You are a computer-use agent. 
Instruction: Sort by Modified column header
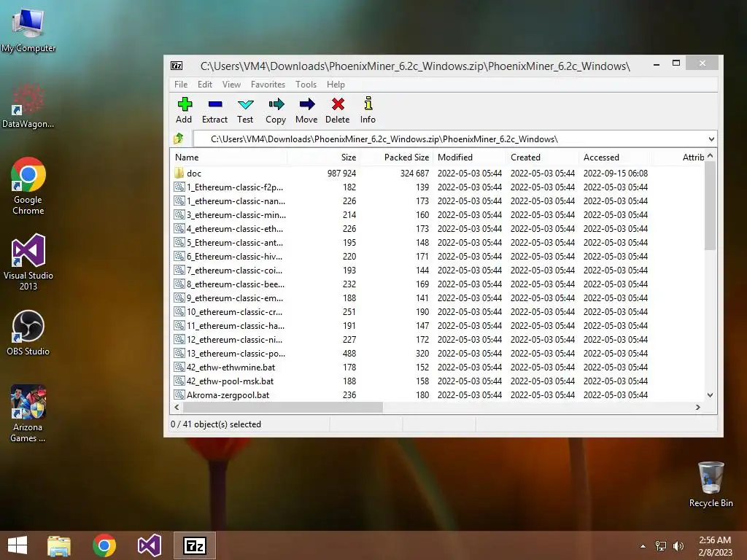coord(470,157)
